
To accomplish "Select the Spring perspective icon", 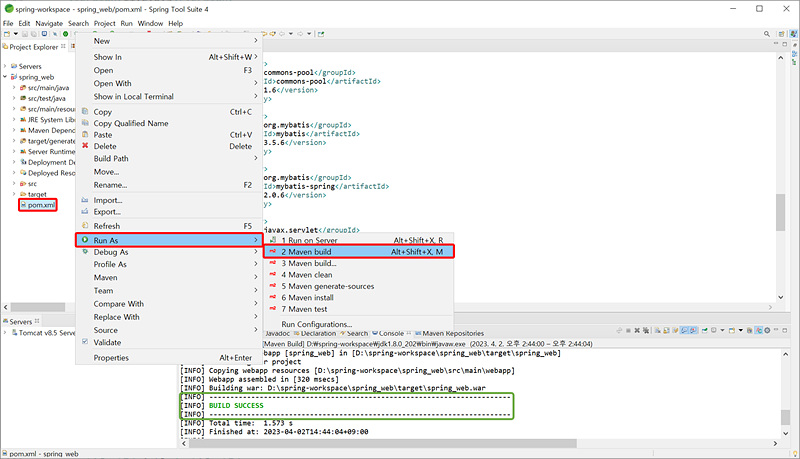I will (793, 34).
